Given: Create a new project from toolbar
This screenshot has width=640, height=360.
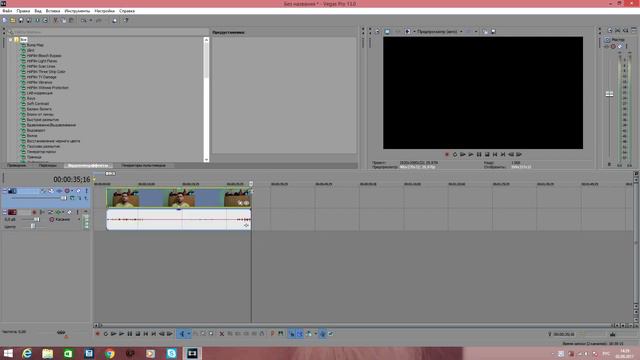Looking at the screenshot, I should pos(5,20).
